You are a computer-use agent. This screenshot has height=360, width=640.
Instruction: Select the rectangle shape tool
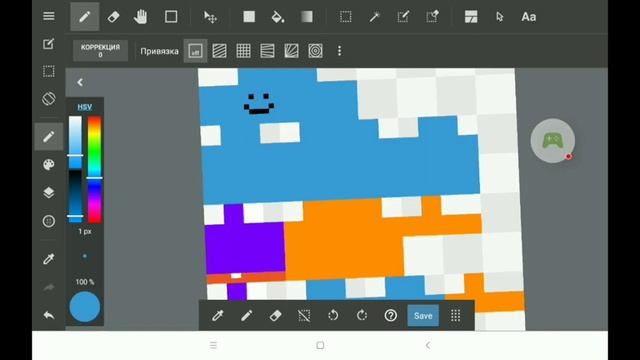(171, 17)
